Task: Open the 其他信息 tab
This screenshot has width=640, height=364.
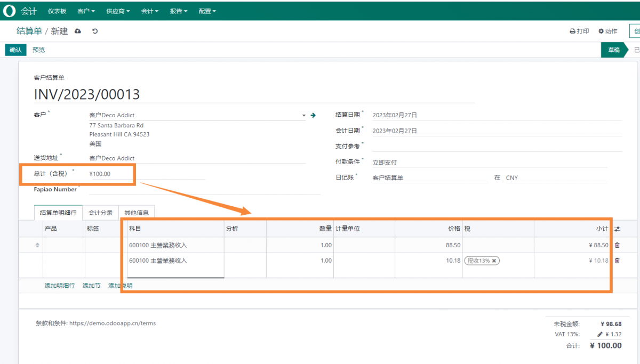Action: [x=136, y=212]
